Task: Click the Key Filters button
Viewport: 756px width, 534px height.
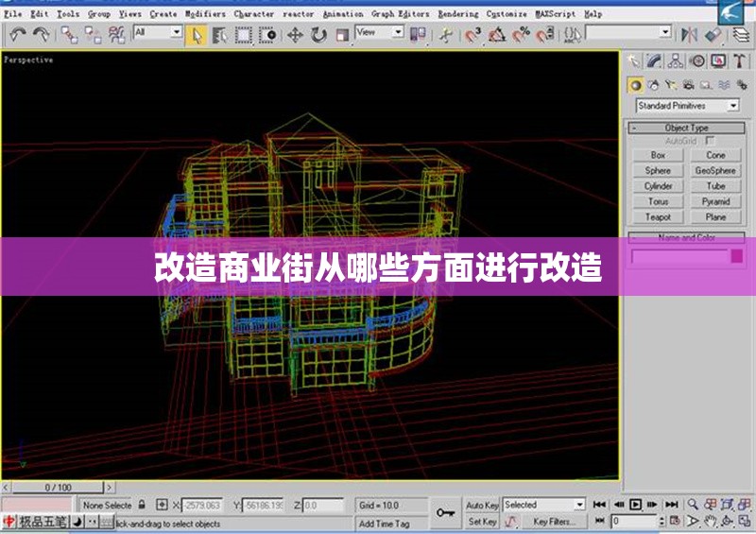Action: [553, 522]
